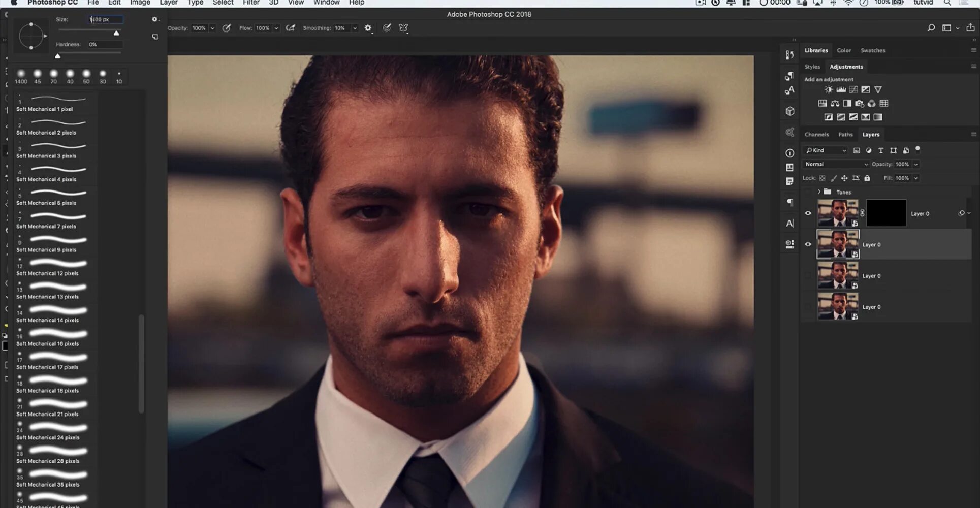Toggle lock all padlock
Image resolution: width=980 pixels, height=508 pixels.
tap(867, 178)
